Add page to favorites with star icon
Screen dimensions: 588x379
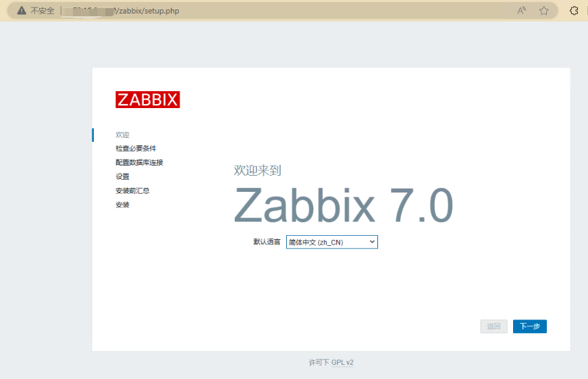click(543, 11)
